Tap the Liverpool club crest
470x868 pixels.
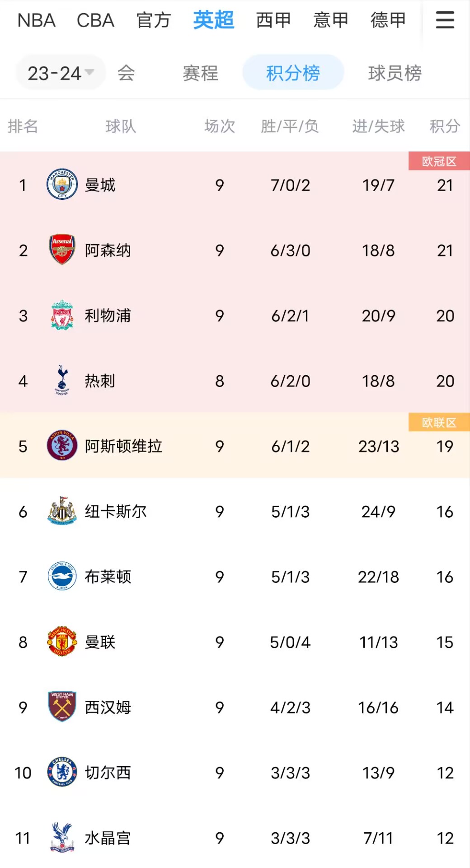click(62, 315)
